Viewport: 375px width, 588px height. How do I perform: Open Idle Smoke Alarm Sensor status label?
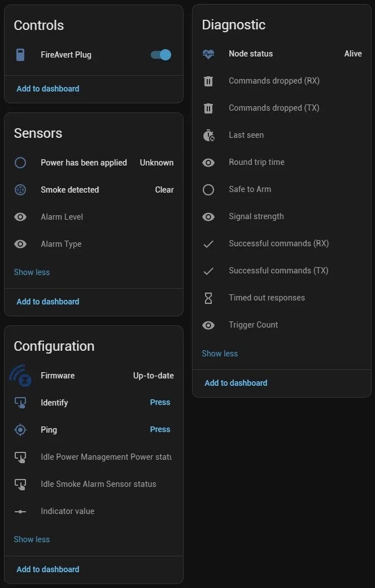click(99, 484)
